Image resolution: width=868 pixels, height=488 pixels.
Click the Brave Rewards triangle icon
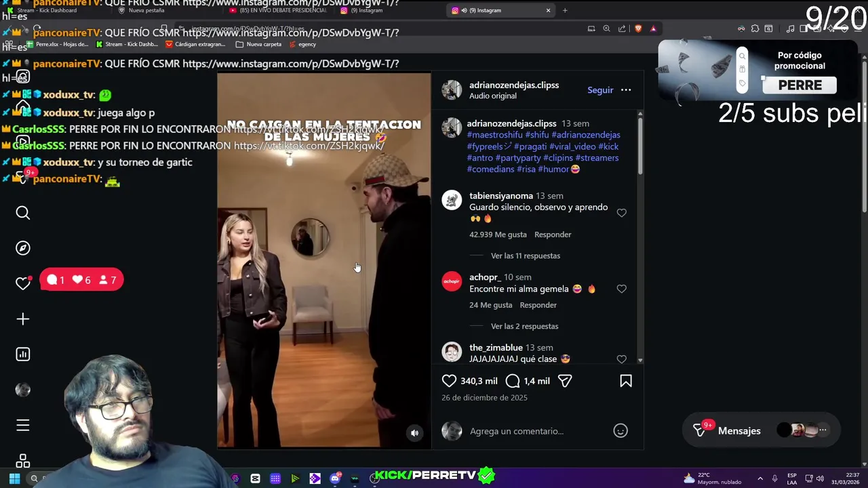click(x=653, y=28)
